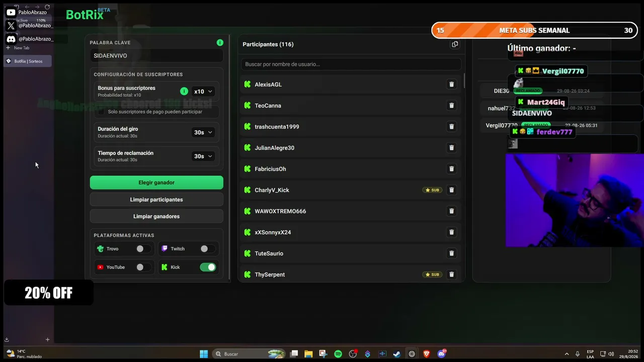Image resolution: width=644 pixels, height=362 pixels.
Task: Delete FabriciusOh from the participants
Action: pos(451,169)
